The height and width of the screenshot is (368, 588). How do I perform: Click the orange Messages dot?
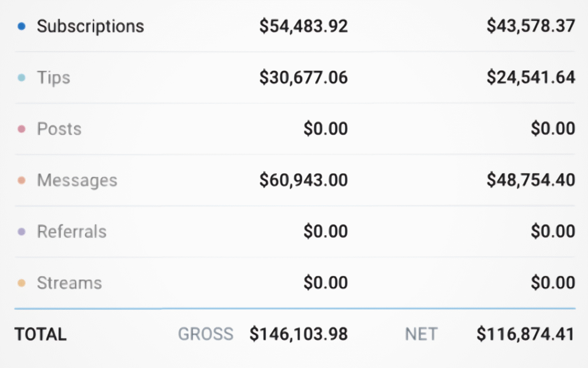pyautogui.click(x=21, y=181)
